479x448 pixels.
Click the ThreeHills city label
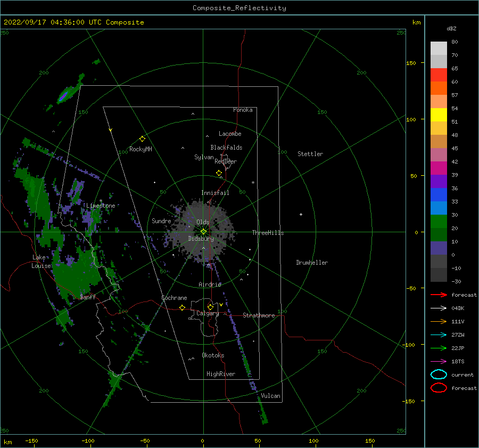268,233
